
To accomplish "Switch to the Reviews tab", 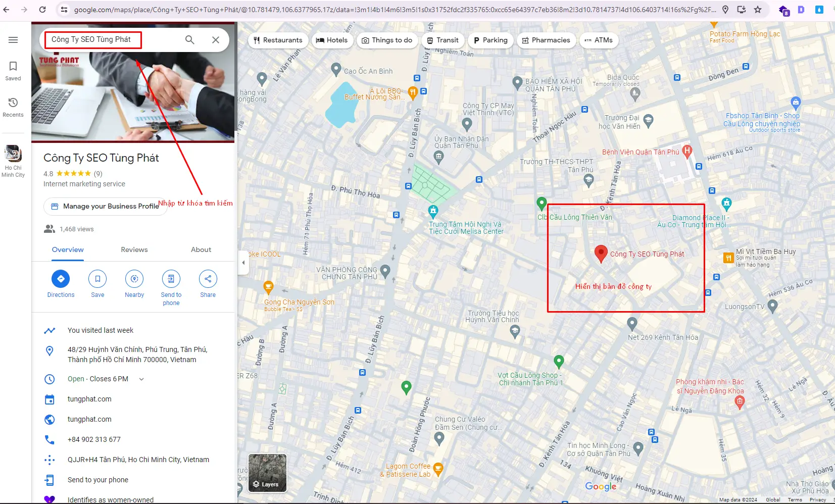I will [134, 249].
